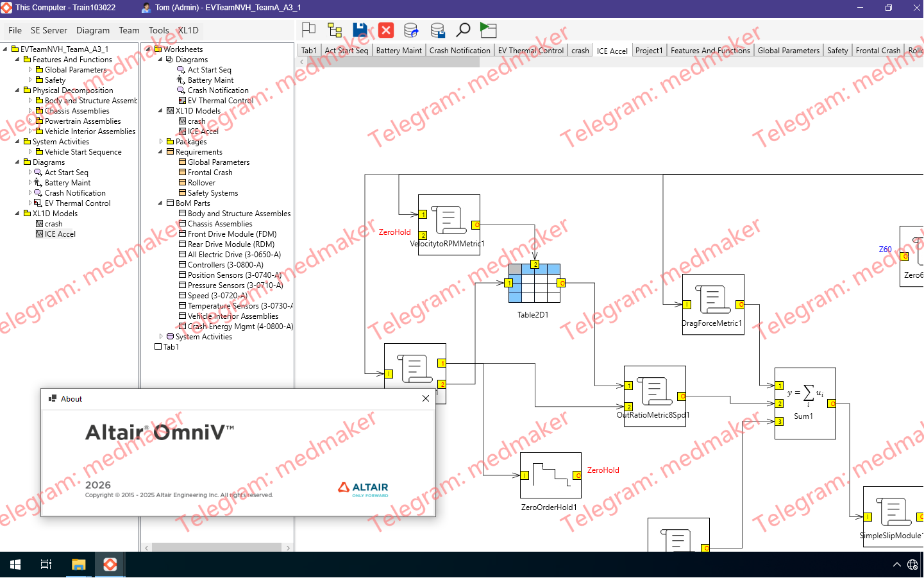Open the Global Parameters tab
This screenshot has width=924, height=578.
click(x=788, y=51)
